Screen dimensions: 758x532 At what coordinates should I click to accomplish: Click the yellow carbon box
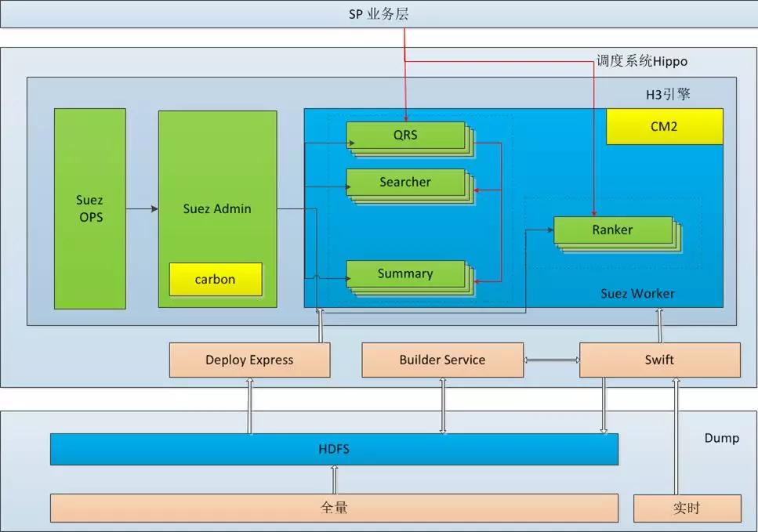point(216,279)
